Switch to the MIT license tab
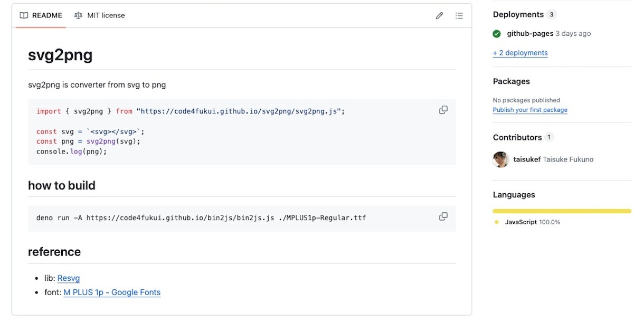Screen dimensions: 644x322 (x=100, y=16)
